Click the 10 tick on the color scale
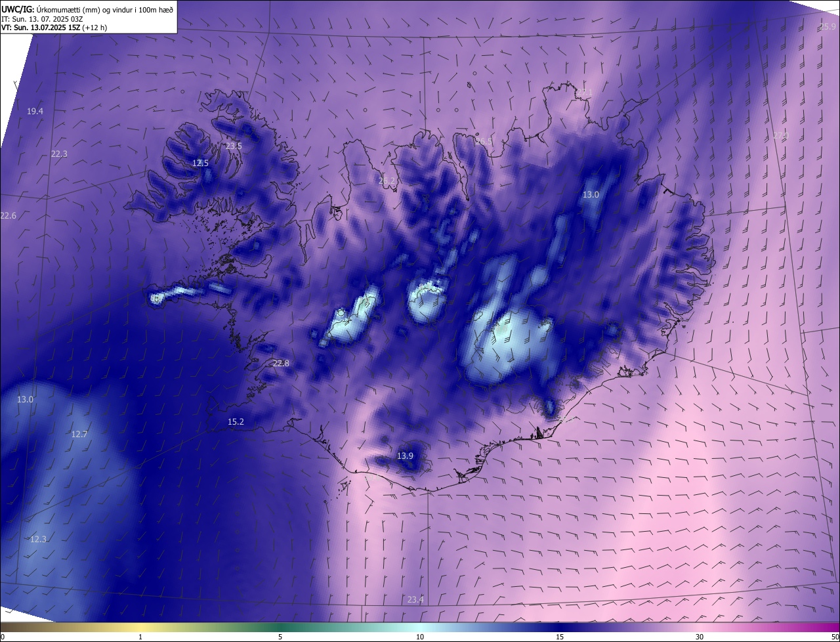This screenshot has width=840, height=642. (x=420, y=637)
